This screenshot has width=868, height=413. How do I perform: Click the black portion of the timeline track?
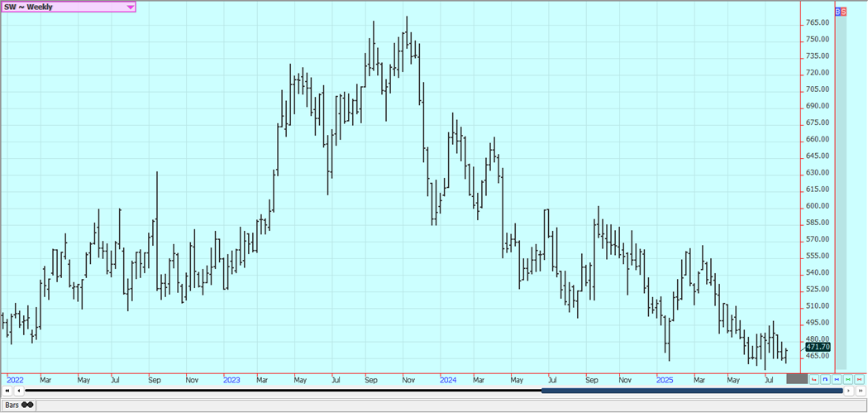[283, 391]
